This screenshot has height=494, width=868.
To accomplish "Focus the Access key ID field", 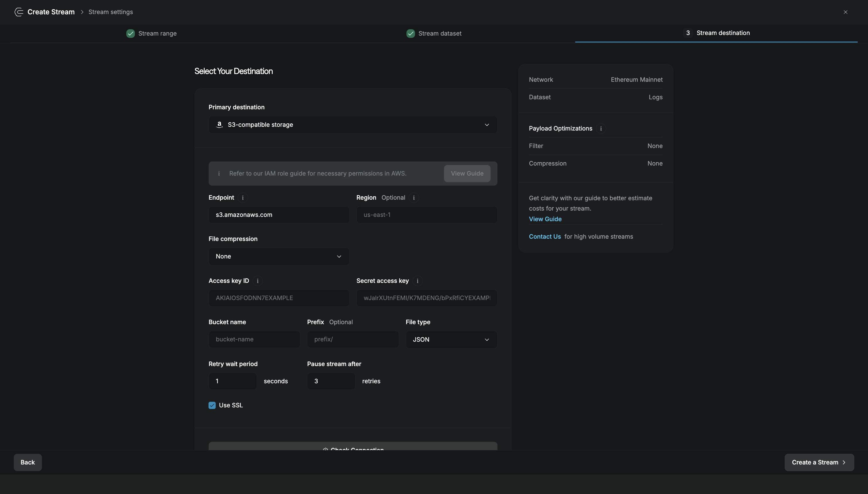I will 279,298.
